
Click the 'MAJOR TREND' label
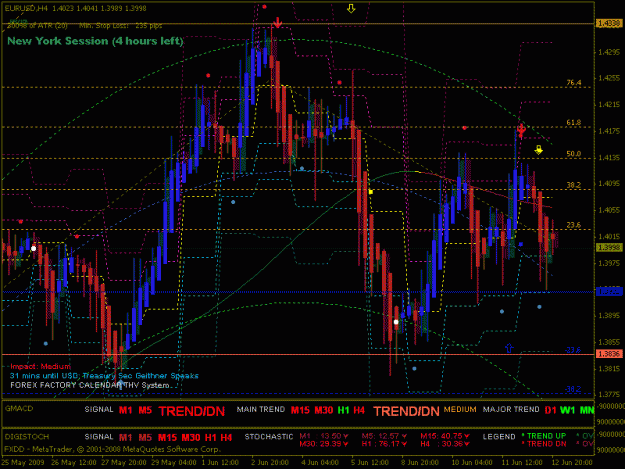tap(511, 410)
